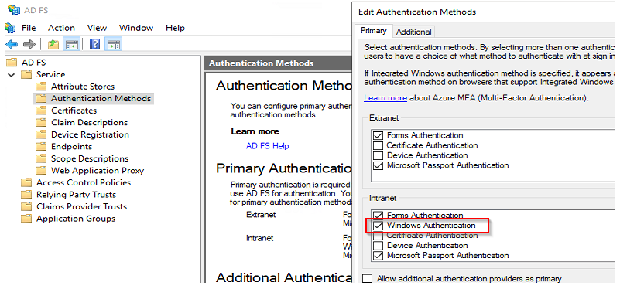Enable Allow additional authentication providers as primary

click(x=368, y=279)
